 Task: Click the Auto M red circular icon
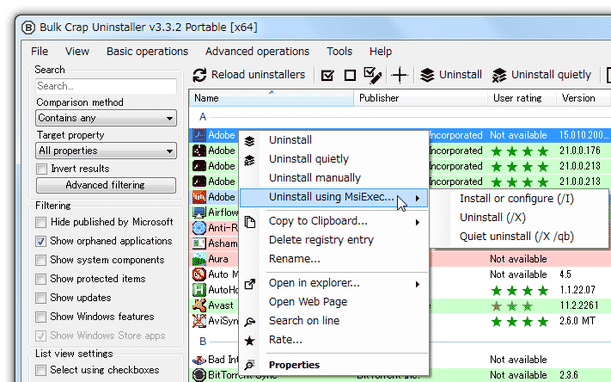[199, 274]
